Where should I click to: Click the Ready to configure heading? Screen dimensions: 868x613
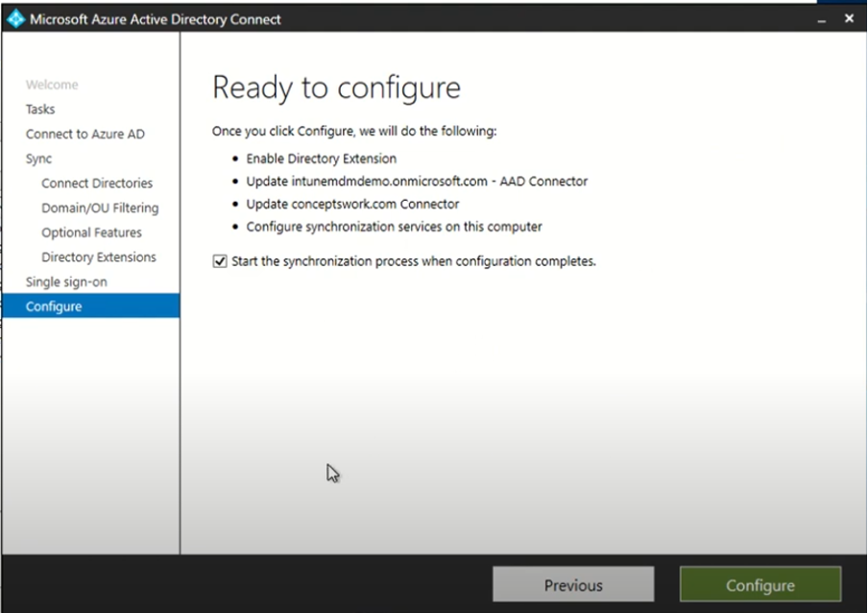pos(335,87)
